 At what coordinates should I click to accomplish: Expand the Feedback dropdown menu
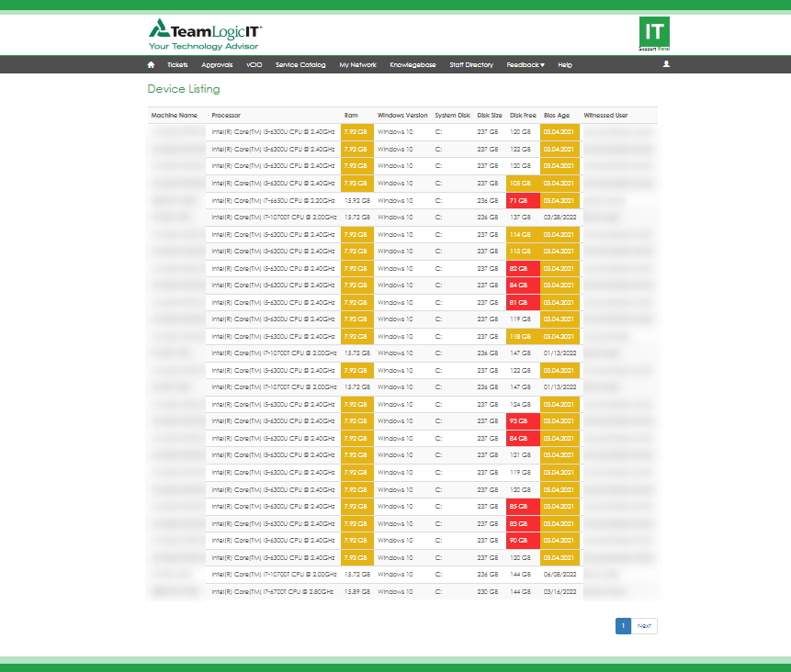(525, 65)
